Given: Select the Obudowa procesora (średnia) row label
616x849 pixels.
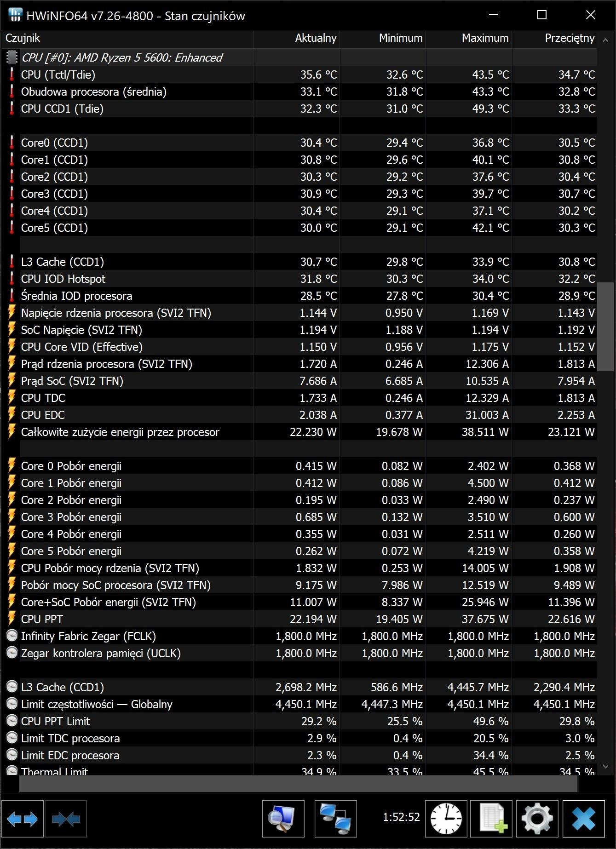Looking at the screenshot, I should click(x=94, y=92).
